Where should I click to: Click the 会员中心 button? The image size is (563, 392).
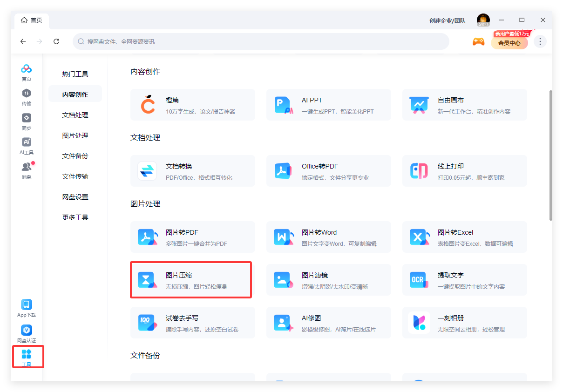coord(509,43)
